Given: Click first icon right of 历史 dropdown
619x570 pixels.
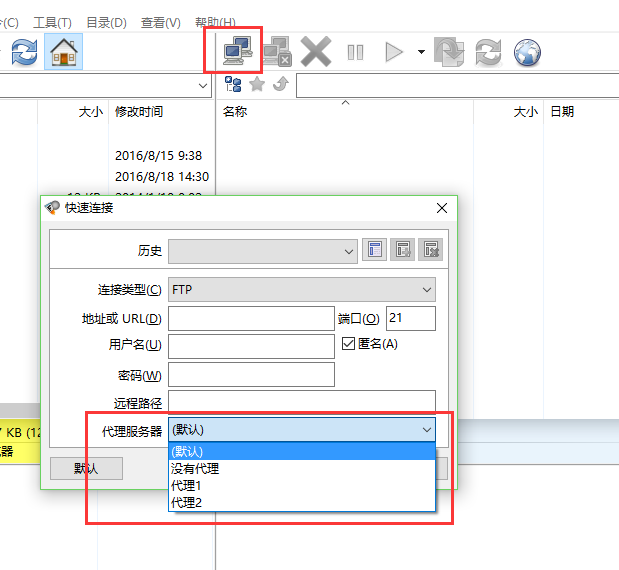Looking at the screenshot, I should pos(374,250).
